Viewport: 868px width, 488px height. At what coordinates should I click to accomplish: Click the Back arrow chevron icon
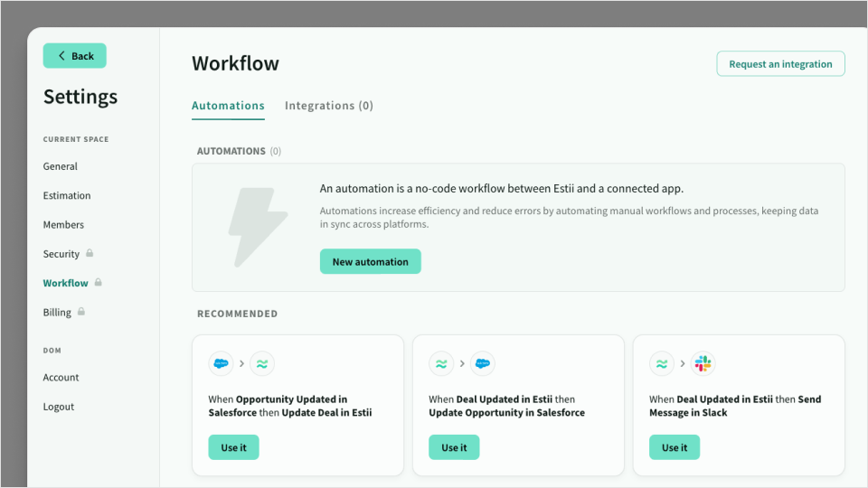click(61, 56)
